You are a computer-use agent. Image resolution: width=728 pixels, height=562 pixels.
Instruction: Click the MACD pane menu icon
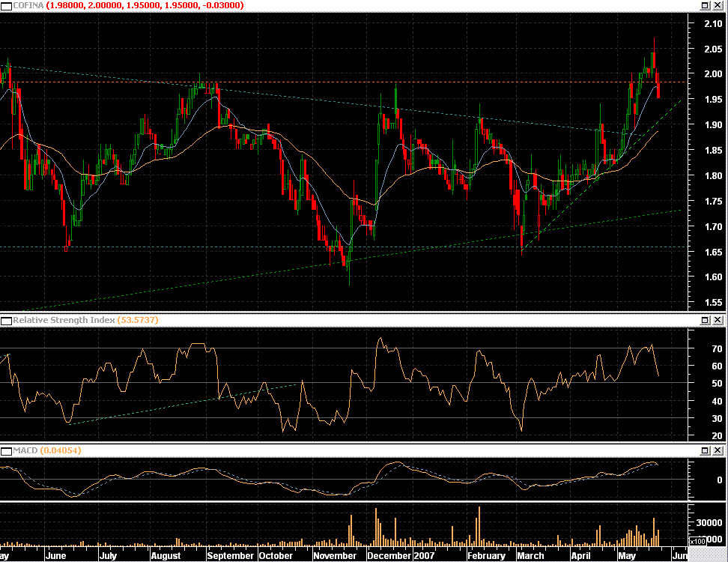click(x=6, y=451)
